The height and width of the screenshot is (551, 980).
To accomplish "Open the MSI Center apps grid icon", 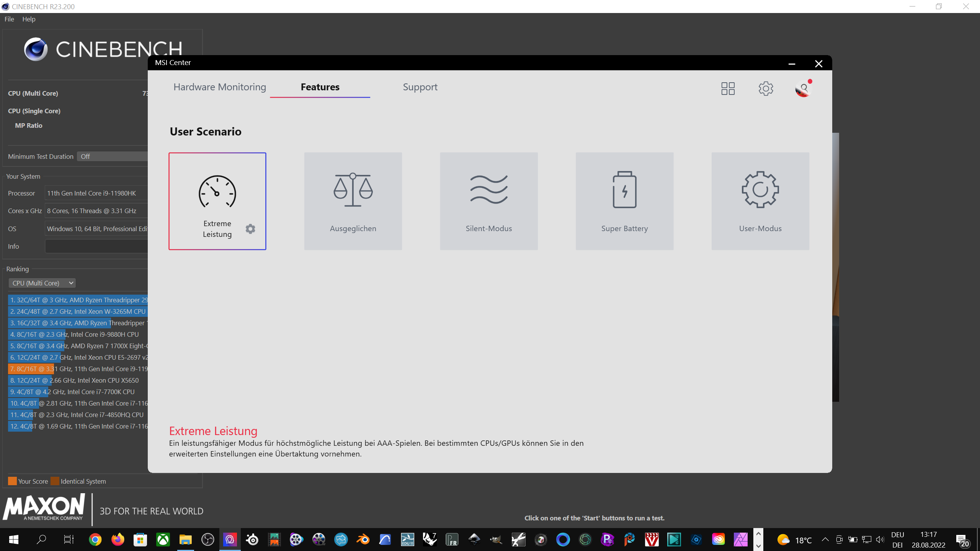I will 728,89.
